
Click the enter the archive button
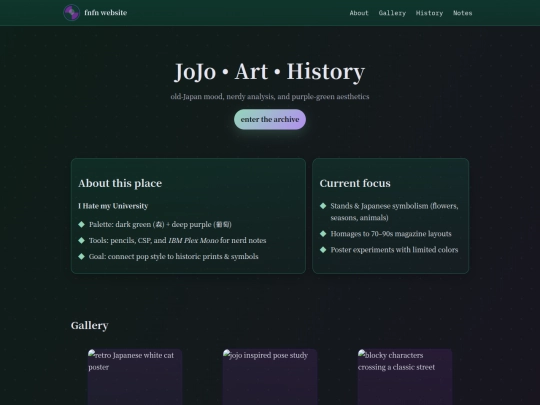click(x=270, y=120)
